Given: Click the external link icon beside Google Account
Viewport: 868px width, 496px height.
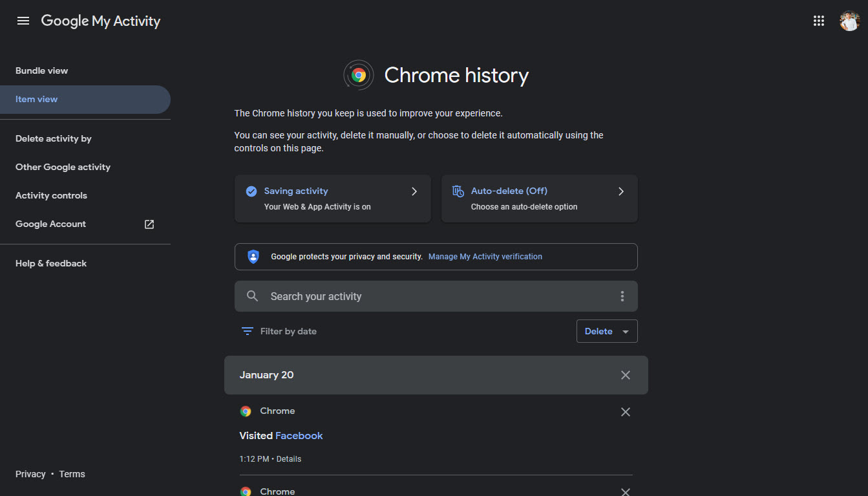Looking at the screenshot, I should 149,224.
